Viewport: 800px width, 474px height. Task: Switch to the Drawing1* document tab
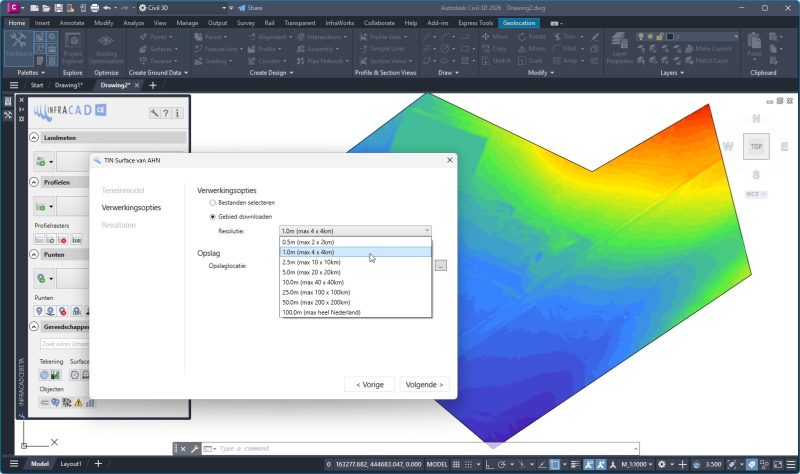pyautogui.click(x=69, y=85)
